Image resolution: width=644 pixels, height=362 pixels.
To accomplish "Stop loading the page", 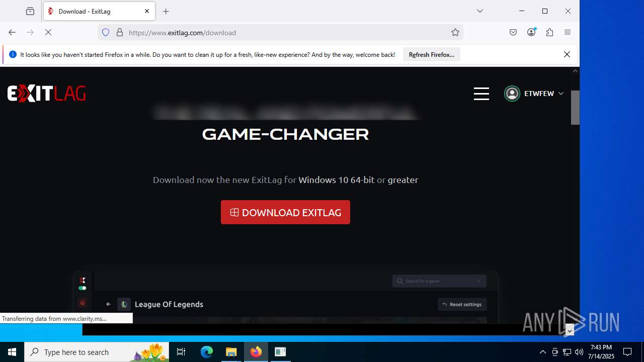I will click(48, 32).
